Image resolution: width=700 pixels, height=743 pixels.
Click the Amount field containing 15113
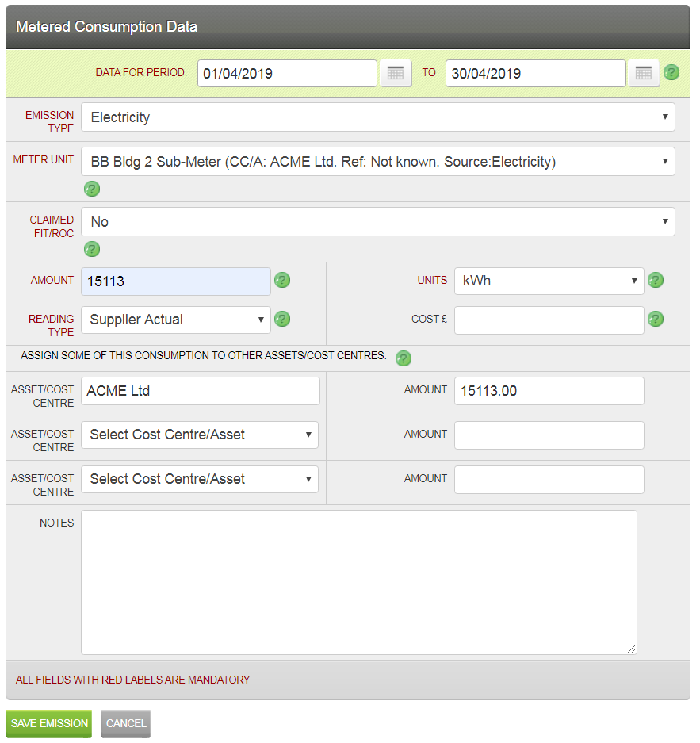pyautogui.click(x=176, y=281)
